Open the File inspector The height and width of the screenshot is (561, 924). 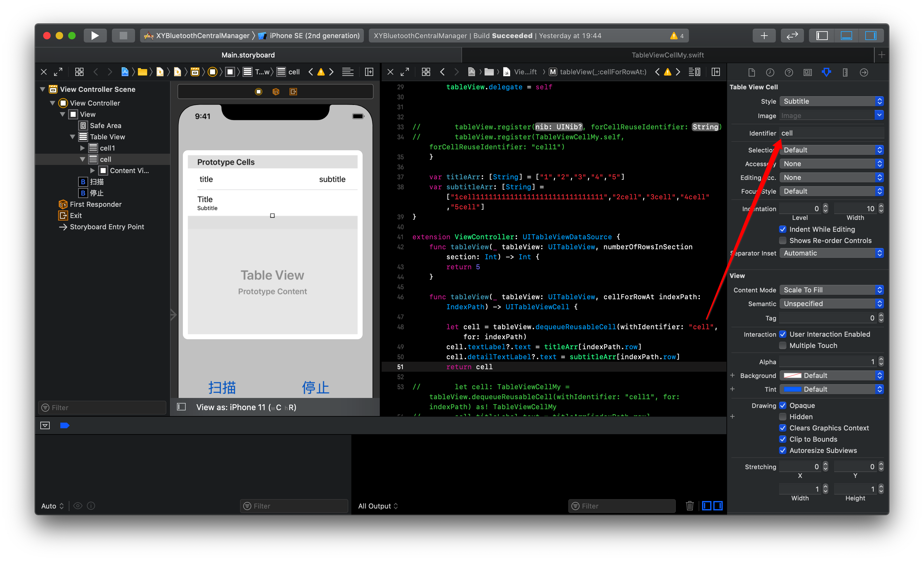[x=751, y=72]
